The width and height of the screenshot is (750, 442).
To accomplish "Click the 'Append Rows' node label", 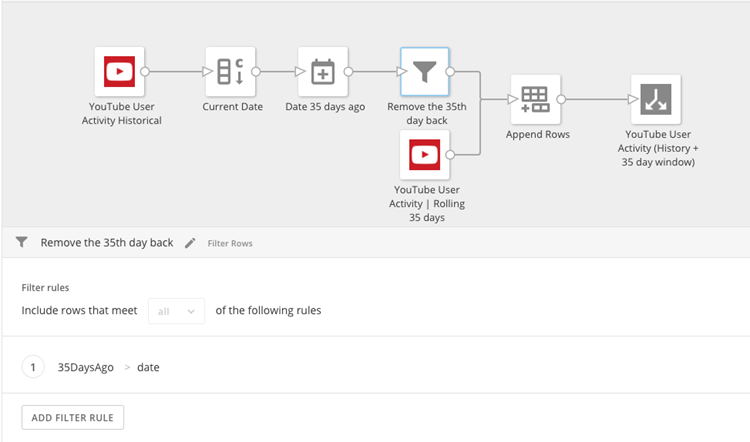I will (538, 134).
